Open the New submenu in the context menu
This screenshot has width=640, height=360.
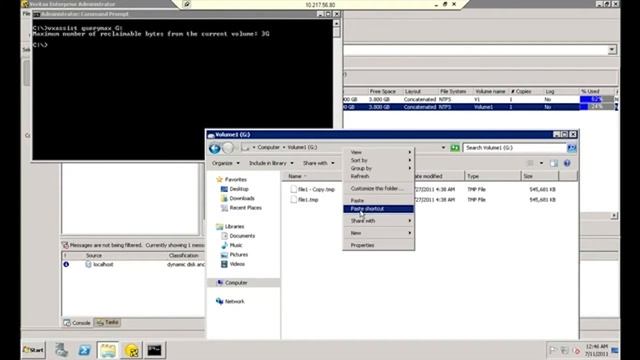coord(379,233)
